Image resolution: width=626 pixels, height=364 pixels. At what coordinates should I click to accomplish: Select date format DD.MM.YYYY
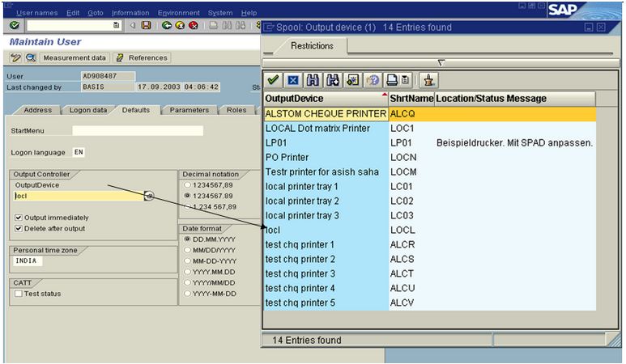(187, 239)
